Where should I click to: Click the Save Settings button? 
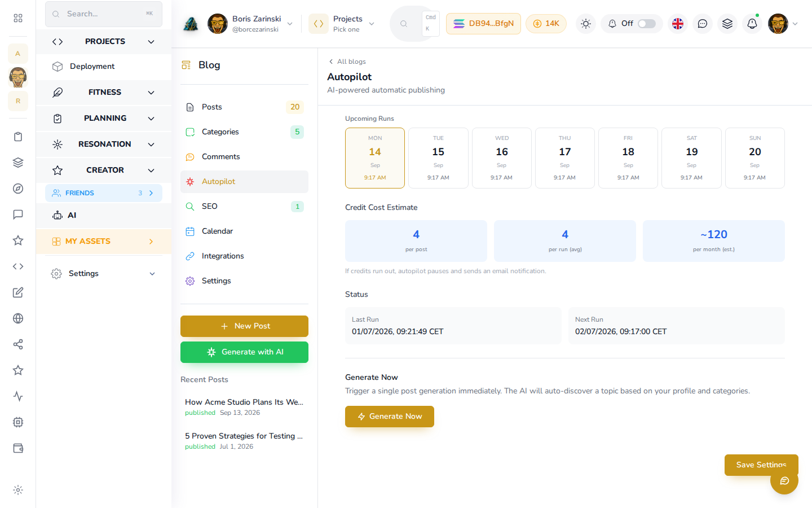(761, 465)
